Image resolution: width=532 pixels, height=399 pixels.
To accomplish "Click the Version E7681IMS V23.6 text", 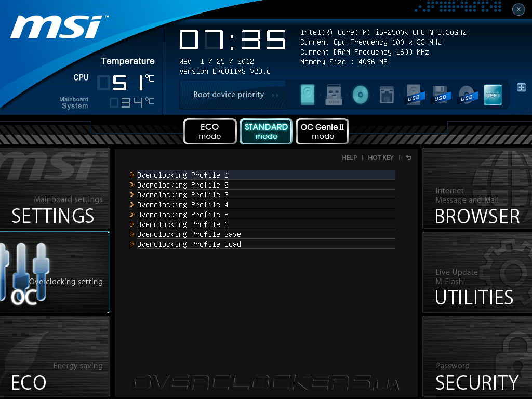I will pos(224,71).
